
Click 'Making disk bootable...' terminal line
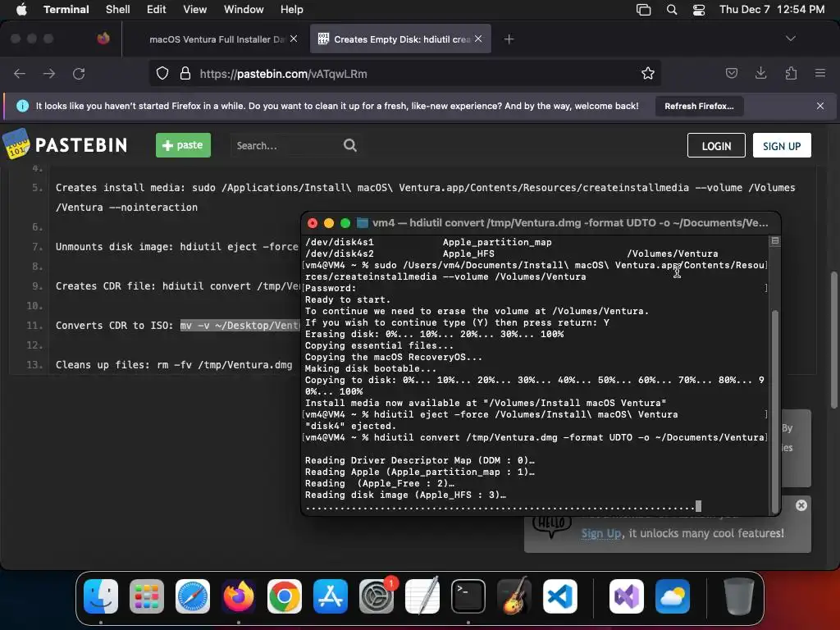click(371, 368)
